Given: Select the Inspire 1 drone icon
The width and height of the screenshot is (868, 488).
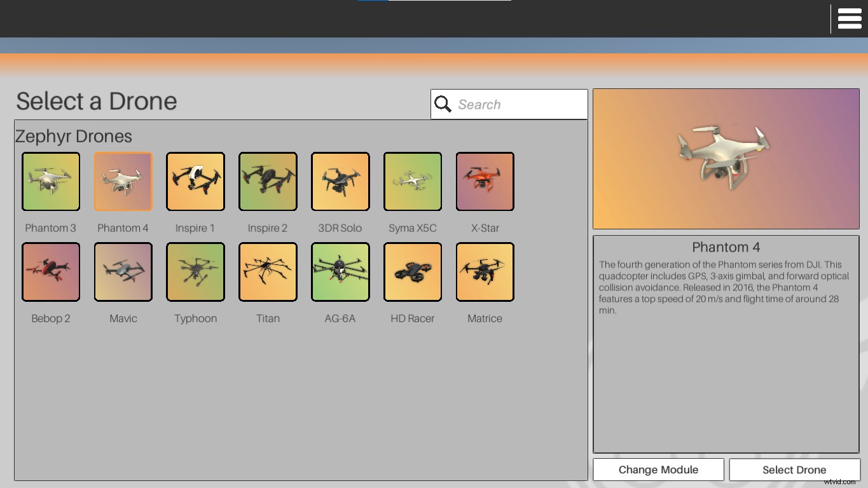Looking at the screenshot, I should [195, 181].
